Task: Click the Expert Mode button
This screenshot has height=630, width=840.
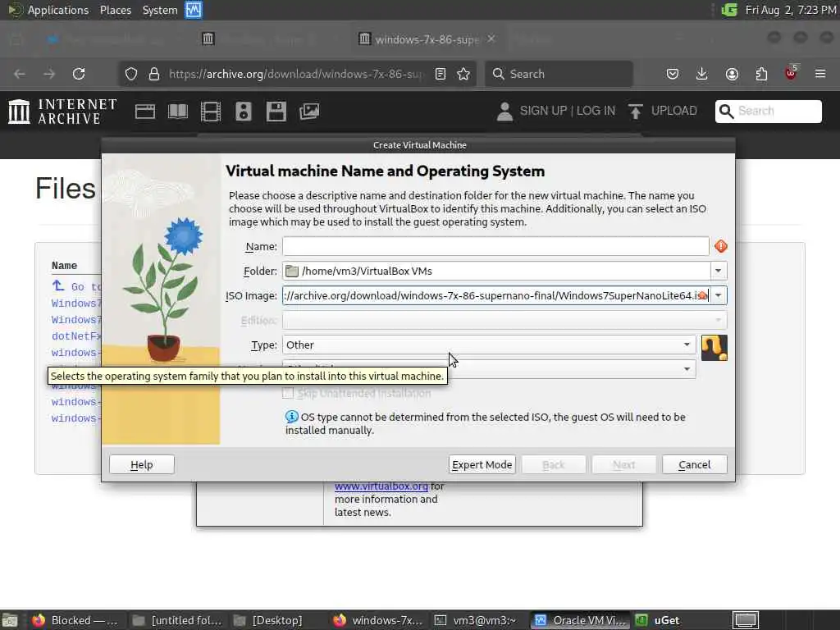Action: (482, 464)
